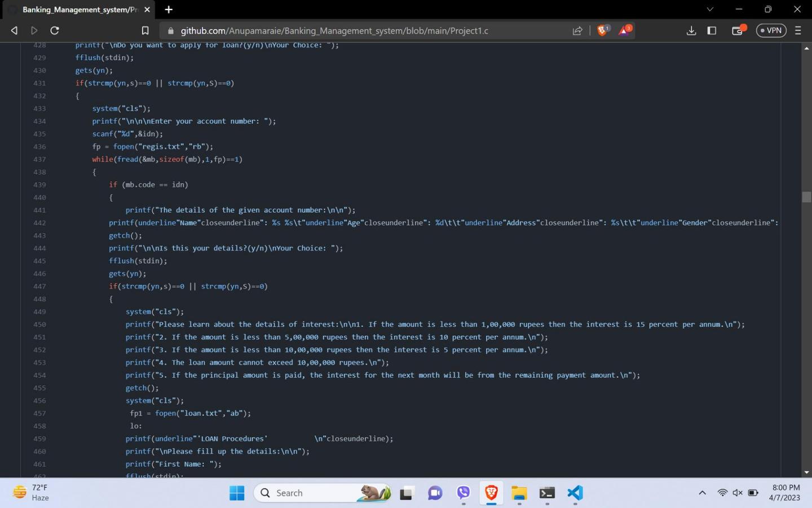The image size is (812, 508).
Task: Open Brave Shields lion icon
Action: click(x=602, y=30)
